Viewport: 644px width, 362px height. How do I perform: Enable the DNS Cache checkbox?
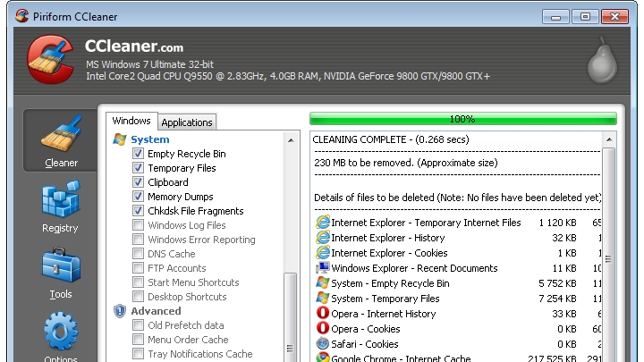click(138, 254)
